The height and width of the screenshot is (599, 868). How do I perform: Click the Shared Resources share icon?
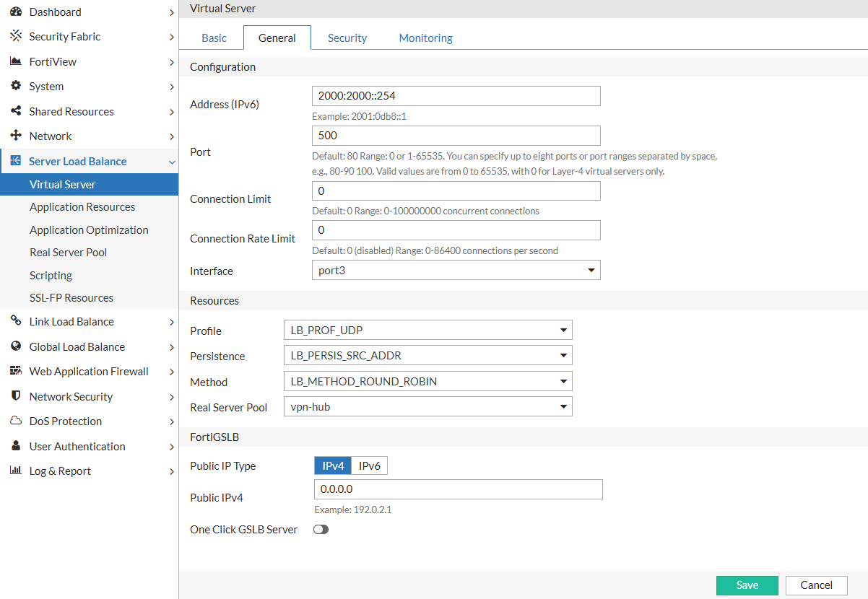pyautogui.click(x=16, y=112)
